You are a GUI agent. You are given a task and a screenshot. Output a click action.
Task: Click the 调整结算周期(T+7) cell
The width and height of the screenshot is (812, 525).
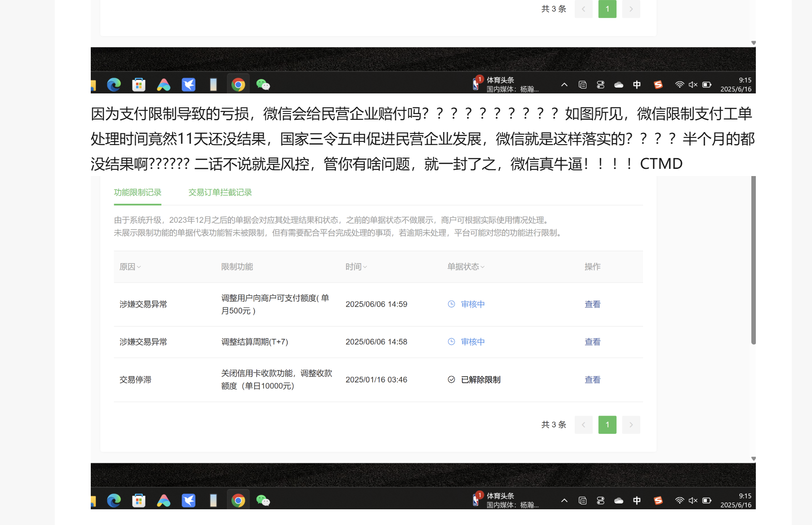[x=255, y=342]
